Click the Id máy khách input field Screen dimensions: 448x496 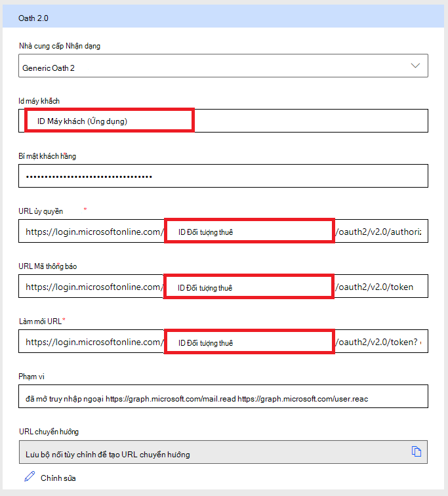pyautogui.click(x=223, y=121)
